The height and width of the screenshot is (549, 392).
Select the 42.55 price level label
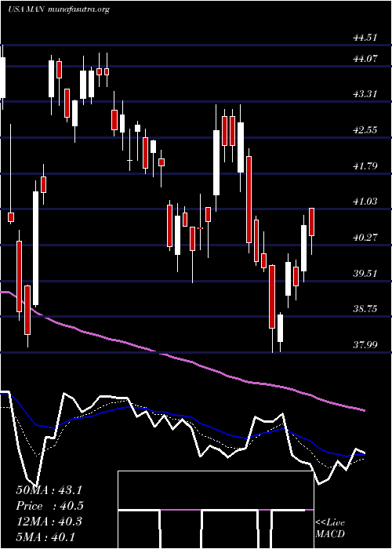tap(365, 130)
